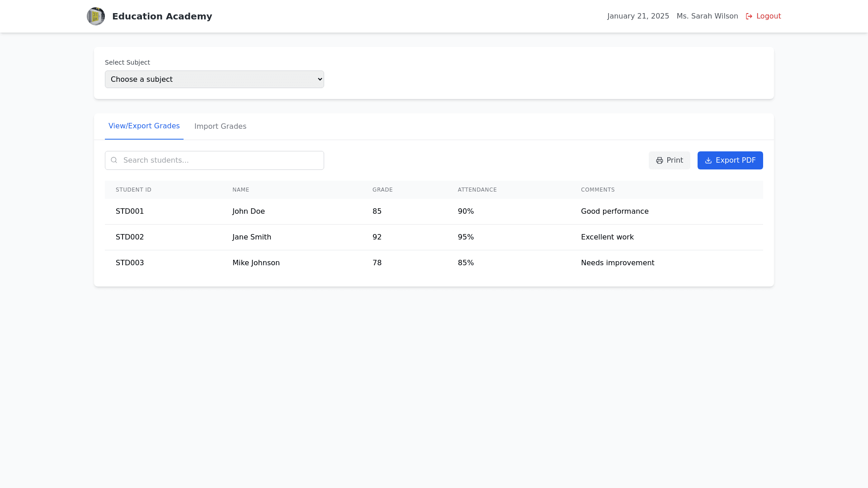Click the Search students input field

pos(214,160)
